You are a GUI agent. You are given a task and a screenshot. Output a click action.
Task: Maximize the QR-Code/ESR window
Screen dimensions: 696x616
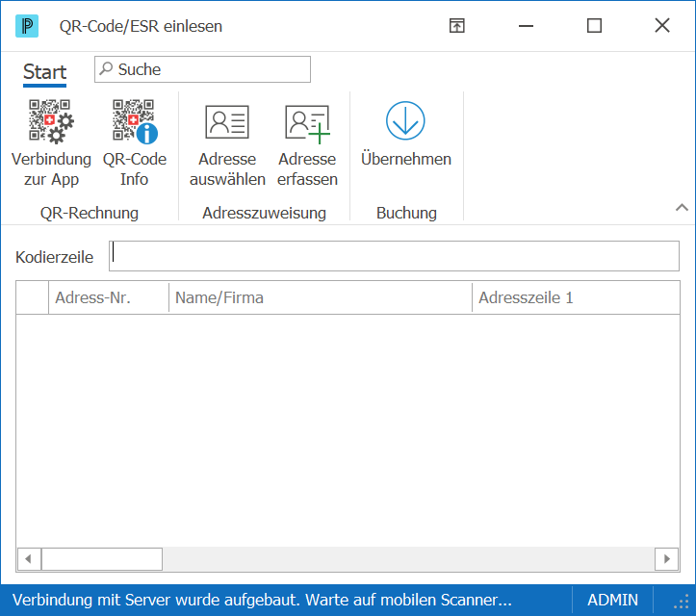(x=594, y=26)
